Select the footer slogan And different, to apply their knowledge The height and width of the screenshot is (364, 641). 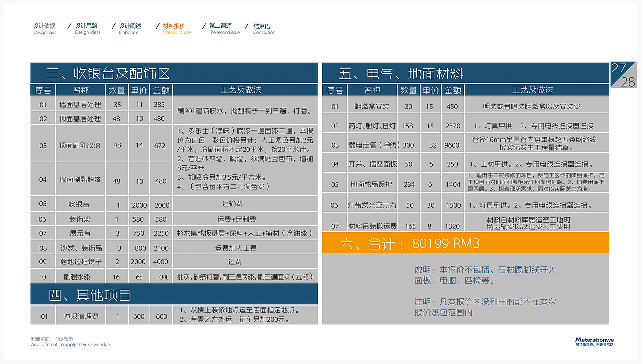(71, 345)
